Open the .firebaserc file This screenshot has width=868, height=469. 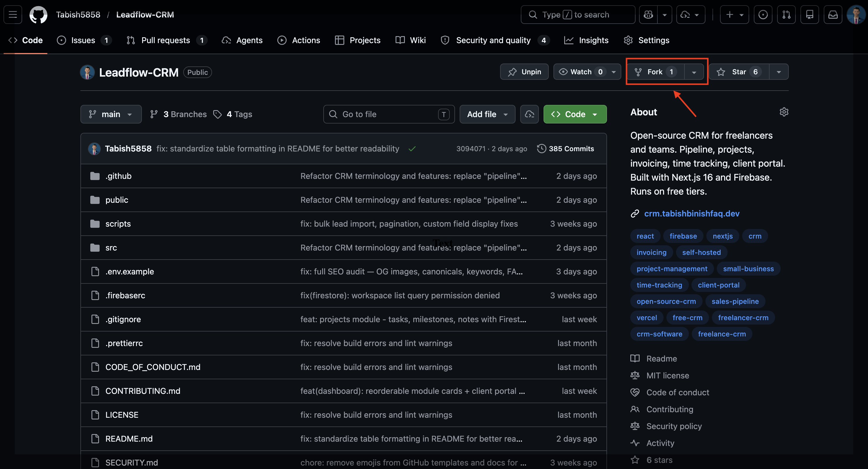pyautogui.click(x=125, y=295)
